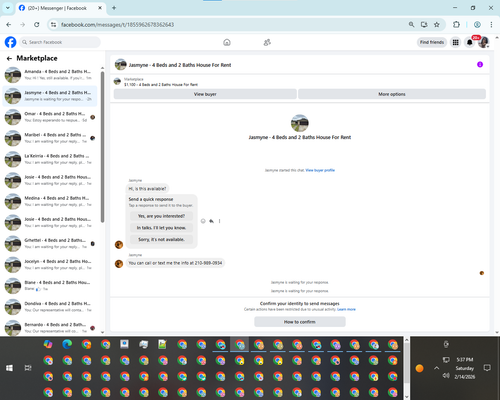Open the Learn more link
Viewport: 500px width, 400px height.
coord(346,309)
